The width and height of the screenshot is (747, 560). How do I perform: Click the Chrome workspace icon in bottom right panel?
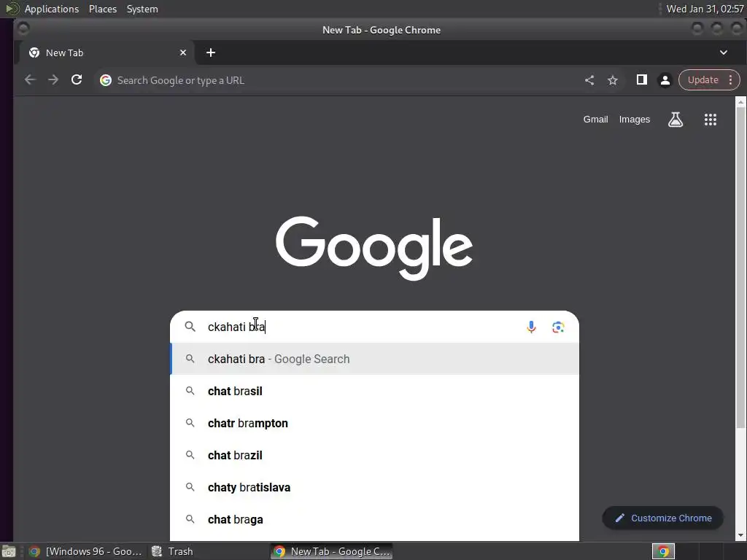pyautogui.click(x=663, y=551)
